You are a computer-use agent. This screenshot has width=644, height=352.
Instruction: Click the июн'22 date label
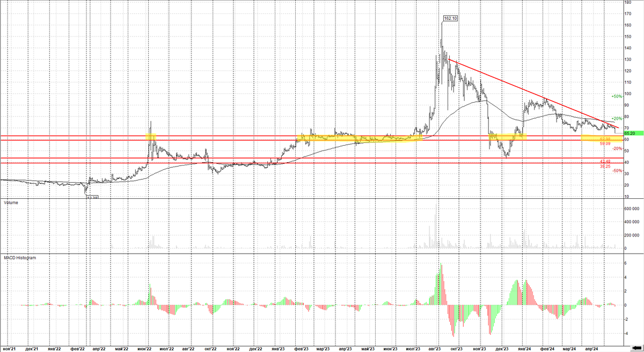tap(145, 349)
